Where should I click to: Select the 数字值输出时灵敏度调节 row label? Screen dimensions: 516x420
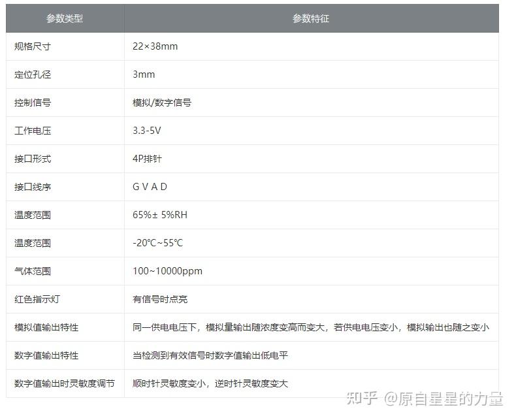click(65, 383)
